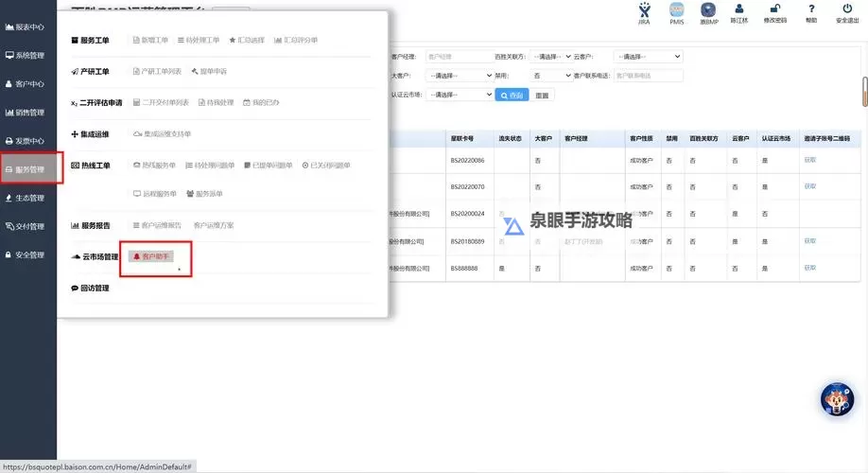The height and width of the screenshot is (473, 868).
Task: Click 获取 link in the BS20220086 row
Action: pyautogui.click(x=810, y=160)
